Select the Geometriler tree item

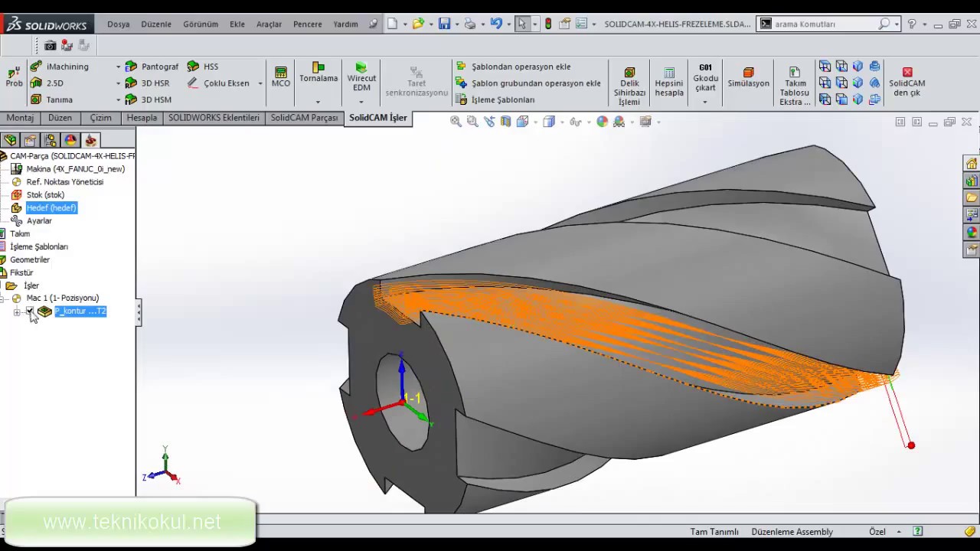tap(30, 260)
